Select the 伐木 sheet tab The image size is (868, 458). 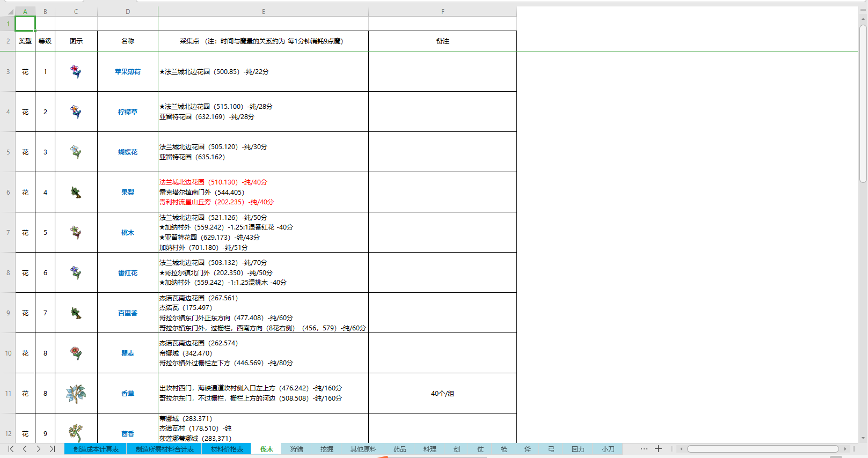[266, 449]
